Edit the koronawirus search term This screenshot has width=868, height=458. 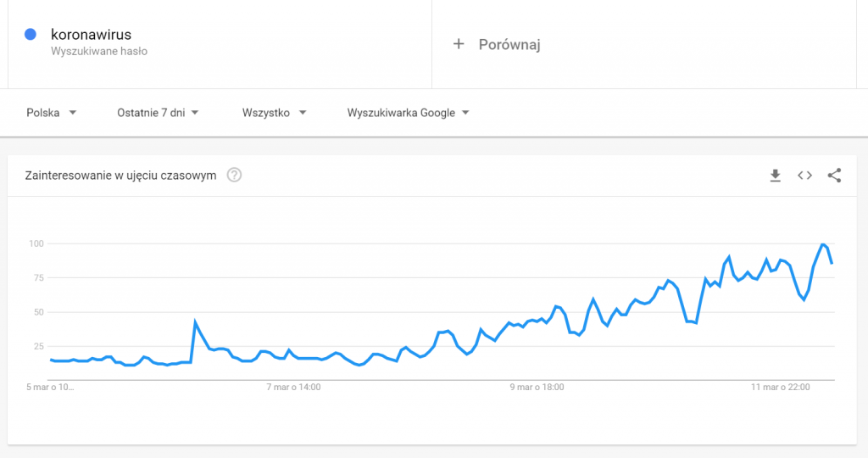(x=92, y=35)
